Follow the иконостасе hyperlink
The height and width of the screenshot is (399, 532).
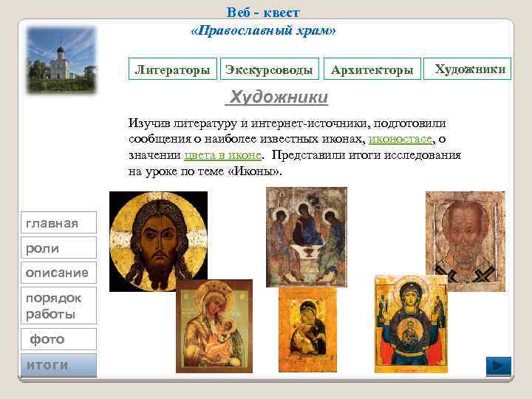pyautogui.click(x=400, y=139)
